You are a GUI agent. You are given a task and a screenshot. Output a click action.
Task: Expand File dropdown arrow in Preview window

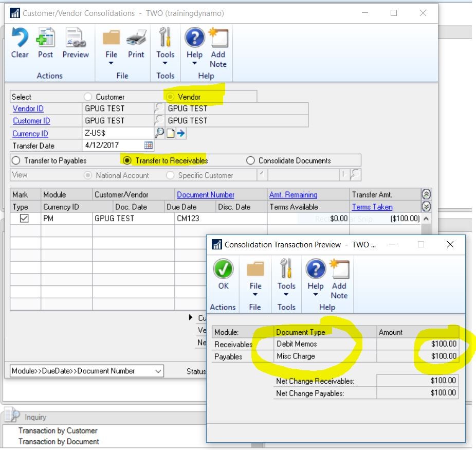click(x=255, y=295)
